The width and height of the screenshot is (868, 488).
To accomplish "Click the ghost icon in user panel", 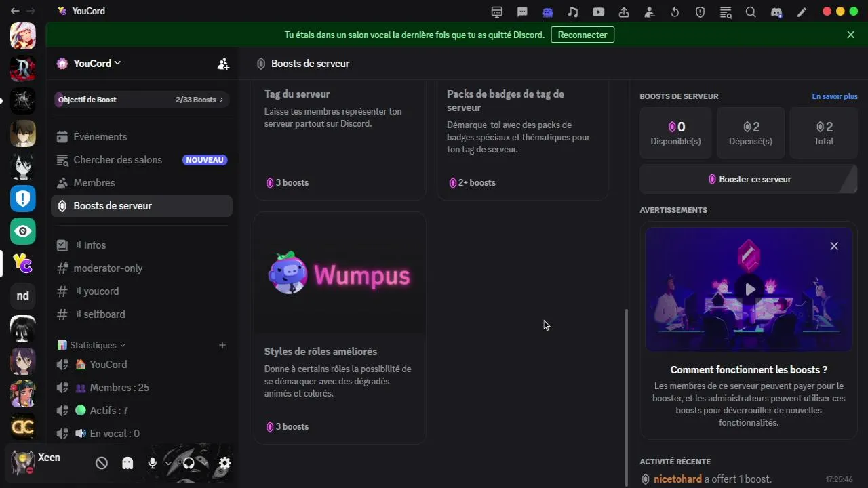I will [x=127, y=464].
